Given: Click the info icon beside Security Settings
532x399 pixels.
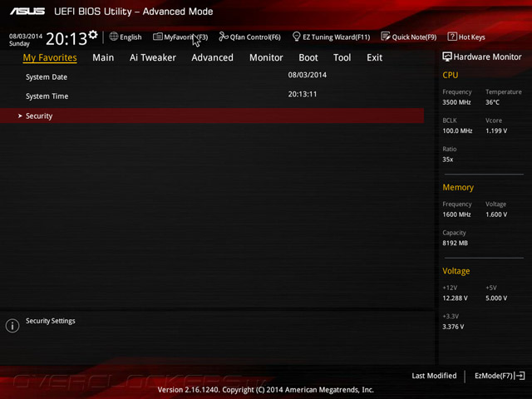Looking at the screenshot, I should click(12, 326).
